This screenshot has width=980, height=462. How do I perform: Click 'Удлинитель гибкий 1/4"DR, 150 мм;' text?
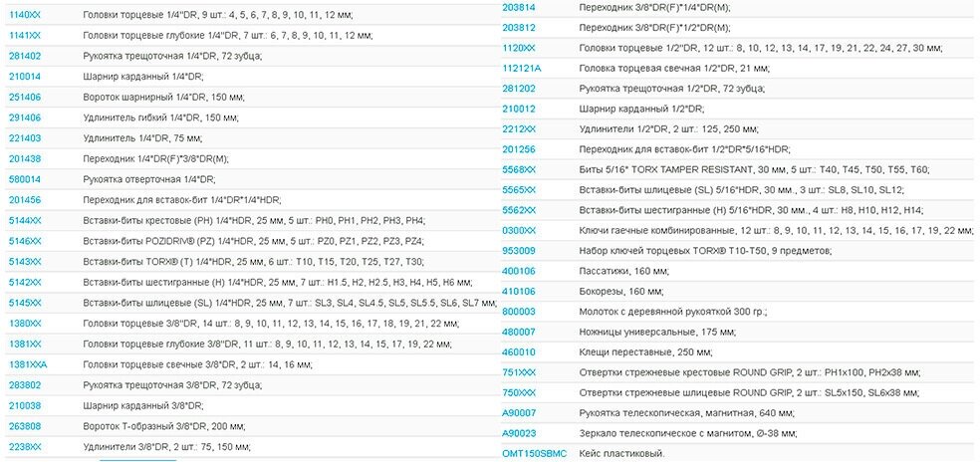point(160,117)
